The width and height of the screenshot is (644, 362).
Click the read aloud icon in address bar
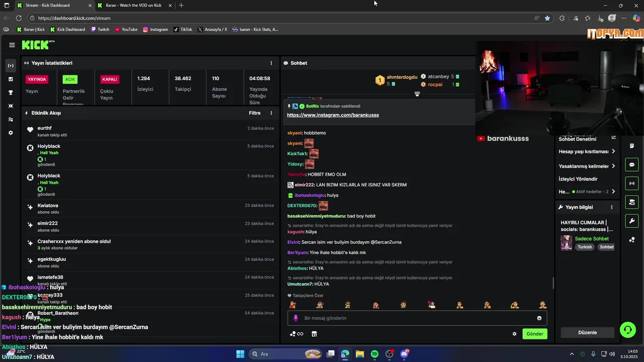click(x=537, y=18)
